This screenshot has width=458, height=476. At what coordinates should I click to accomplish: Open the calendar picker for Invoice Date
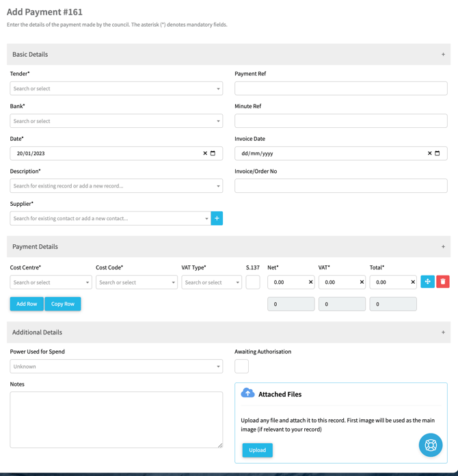[x=437, y=153]
